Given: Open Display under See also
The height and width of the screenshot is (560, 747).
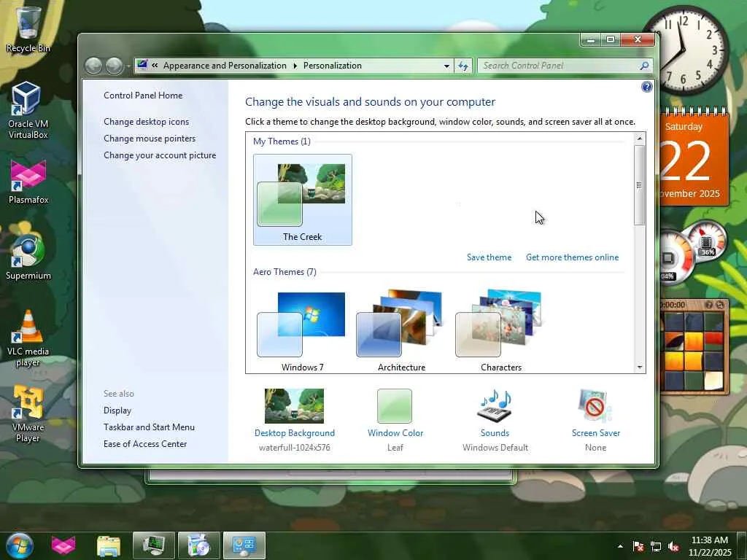Looking at the screenshot, I should pyautogui.click(x=117, y=411).
